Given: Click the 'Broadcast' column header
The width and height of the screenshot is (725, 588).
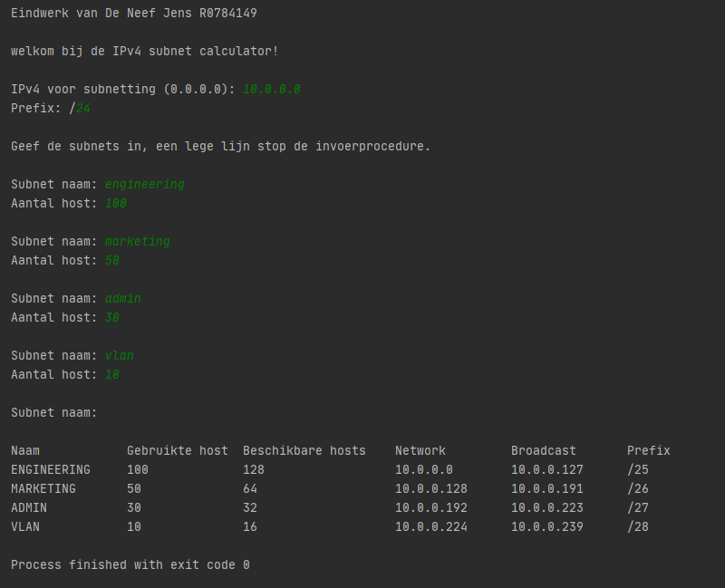Looking at the screenshot, I should coord(543,451).
